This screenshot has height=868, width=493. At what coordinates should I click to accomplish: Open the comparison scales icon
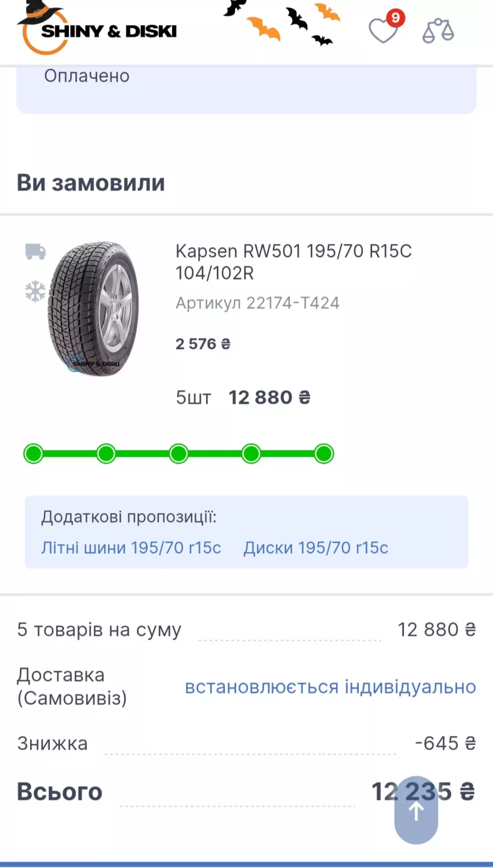coord(438,31)
